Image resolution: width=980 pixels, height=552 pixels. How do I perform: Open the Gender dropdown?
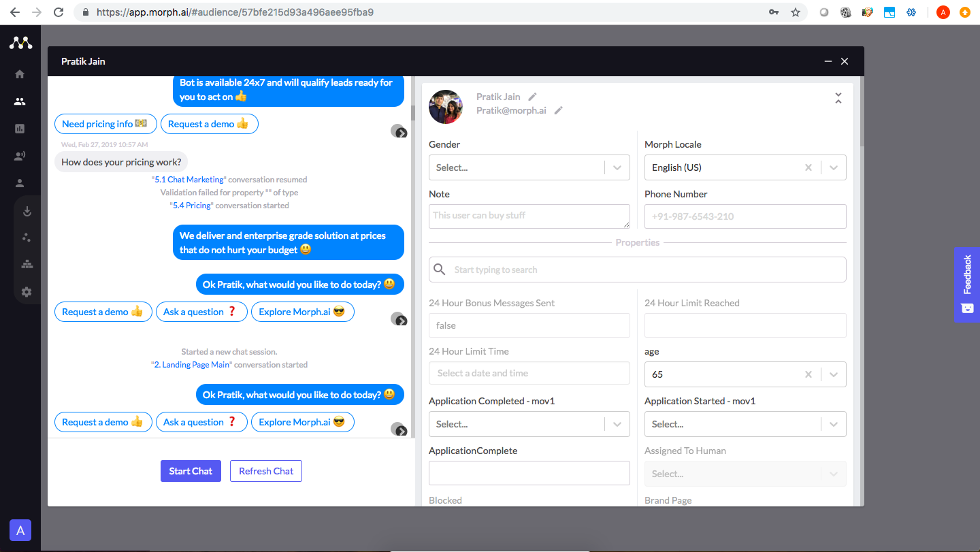[x=529, y=167]
